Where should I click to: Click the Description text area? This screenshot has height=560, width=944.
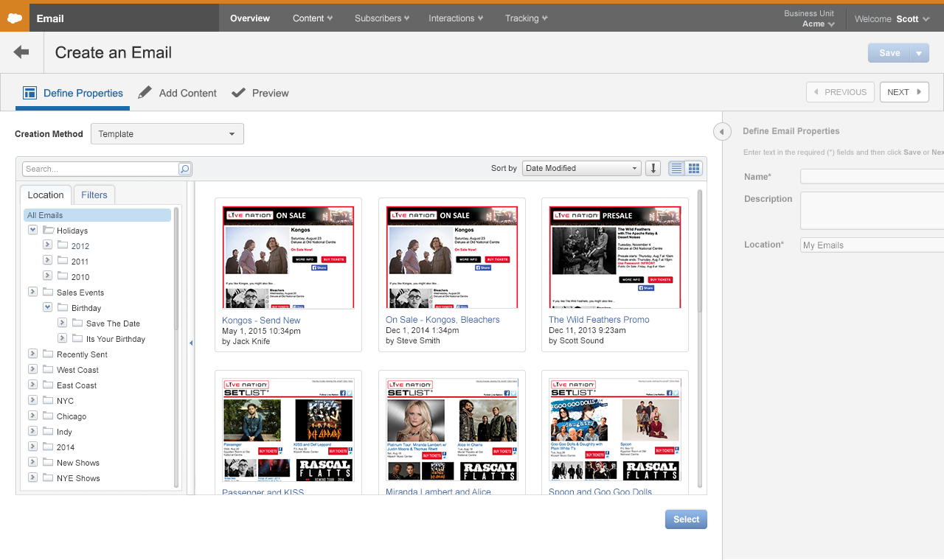(x=872, y=211)
